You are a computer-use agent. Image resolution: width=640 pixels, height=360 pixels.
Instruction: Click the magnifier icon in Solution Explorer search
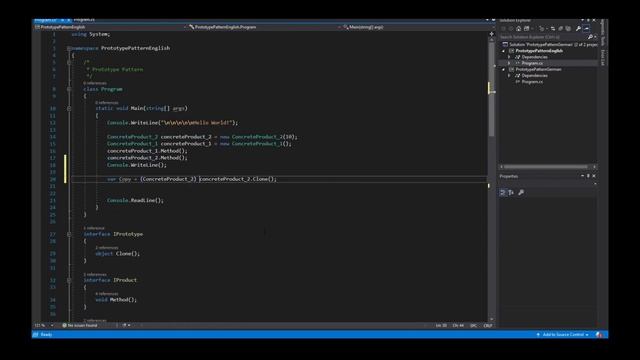590,37
